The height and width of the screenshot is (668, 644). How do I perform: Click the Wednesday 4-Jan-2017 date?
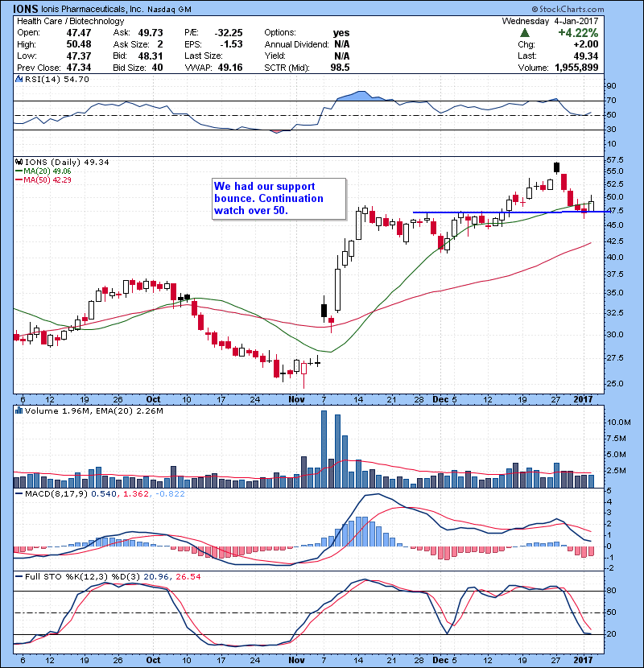coord(551,21)
